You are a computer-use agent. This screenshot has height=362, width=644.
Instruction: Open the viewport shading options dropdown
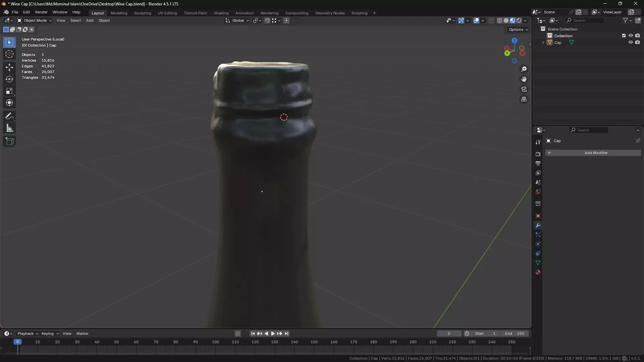point(525,20)
